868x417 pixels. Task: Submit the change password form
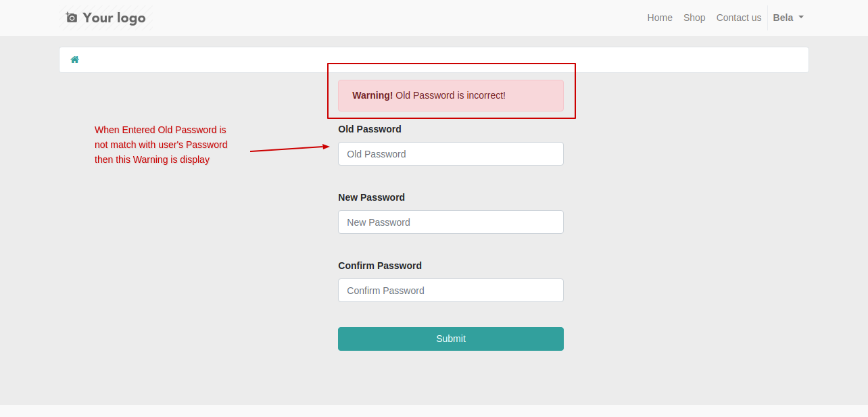pyautogui.click(x=451, y=339)
